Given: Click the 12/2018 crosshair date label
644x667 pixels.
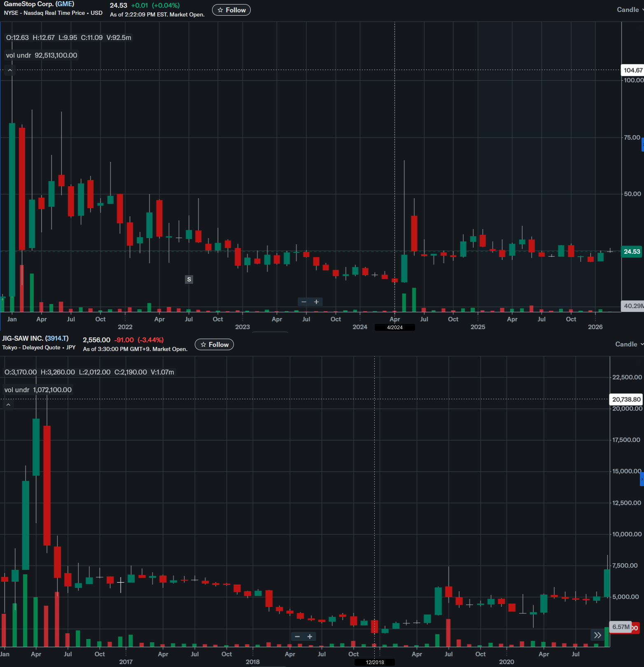Looking at the screenshot, I should coord(375,662).
